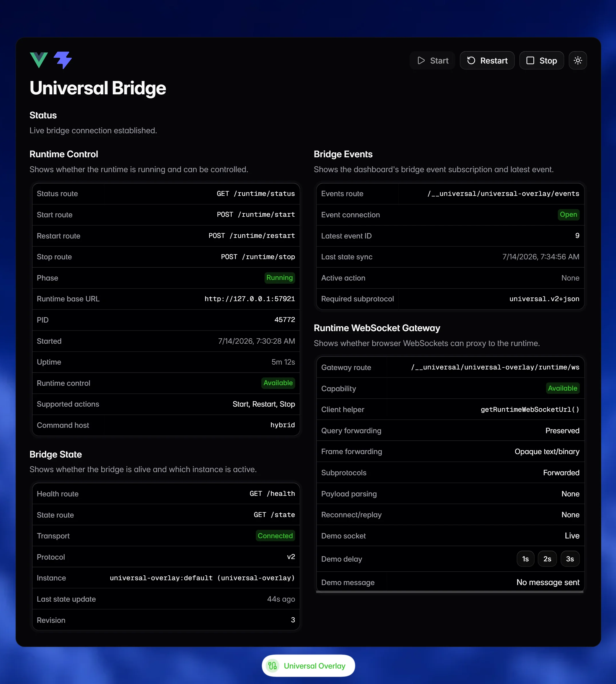Set demo delay to 1s
This screenshot has width=616, height=684.
pos(525,559)
